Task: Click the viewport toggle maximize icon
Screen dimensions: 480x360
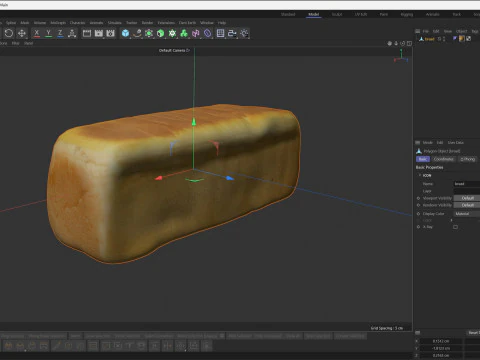Action: tap(409, 43)
